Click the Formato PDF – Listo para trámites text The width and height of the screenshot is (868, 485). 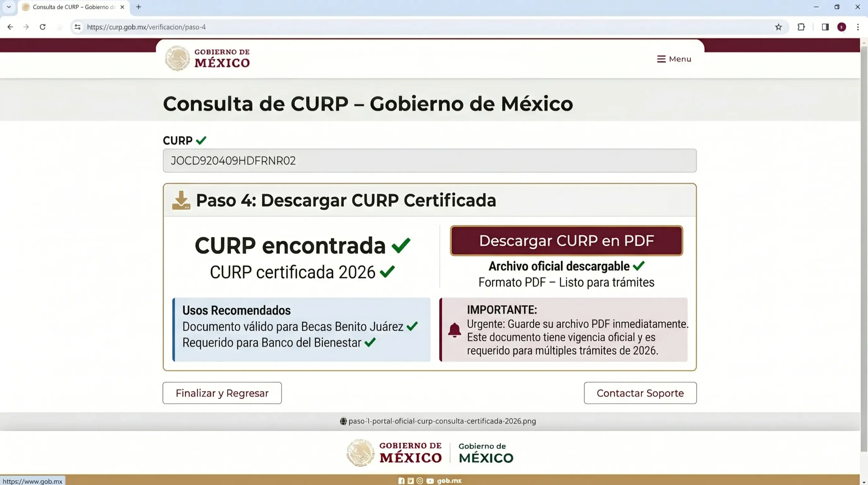pyautogui.click(x=566, y=282)
